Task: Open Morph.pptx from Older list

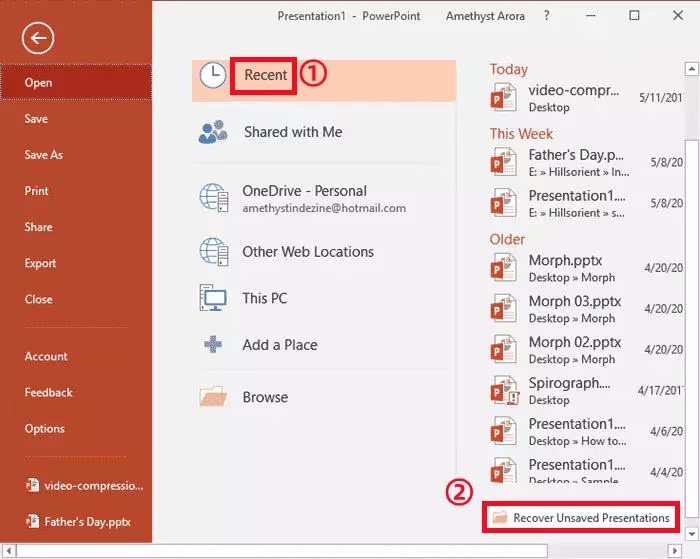Action: click(x=585, y=268)
